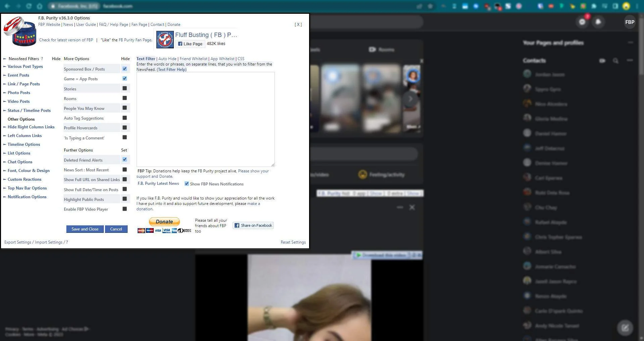Screen dimensions: 644x341
Task: Toggle Show FBP News Notifications checkbox
Action: click(x=187, y=184)
